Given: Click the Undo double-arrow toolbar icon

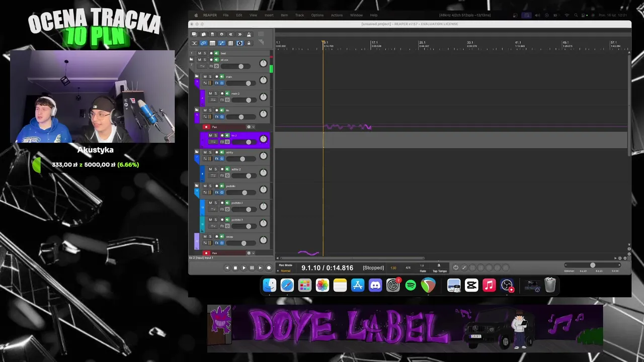Looking at the screenshot, I should [230, 34].
